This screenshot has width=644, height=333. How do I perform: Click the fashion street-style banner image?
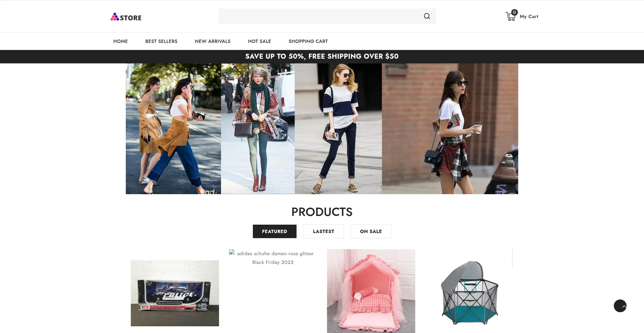[322, 129]
